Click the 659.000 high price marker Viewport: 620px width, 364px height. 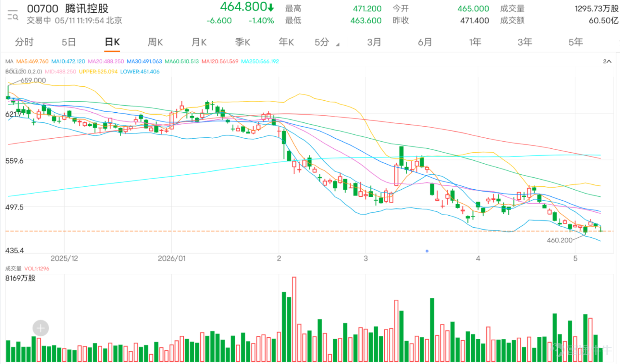click(x=33, y=80)
